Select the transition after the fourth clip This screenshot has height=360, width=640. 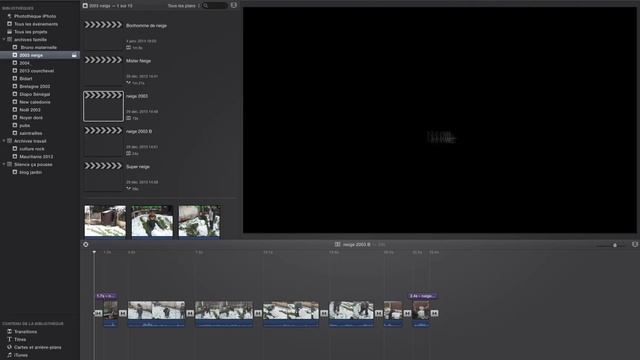coord(324,313)
